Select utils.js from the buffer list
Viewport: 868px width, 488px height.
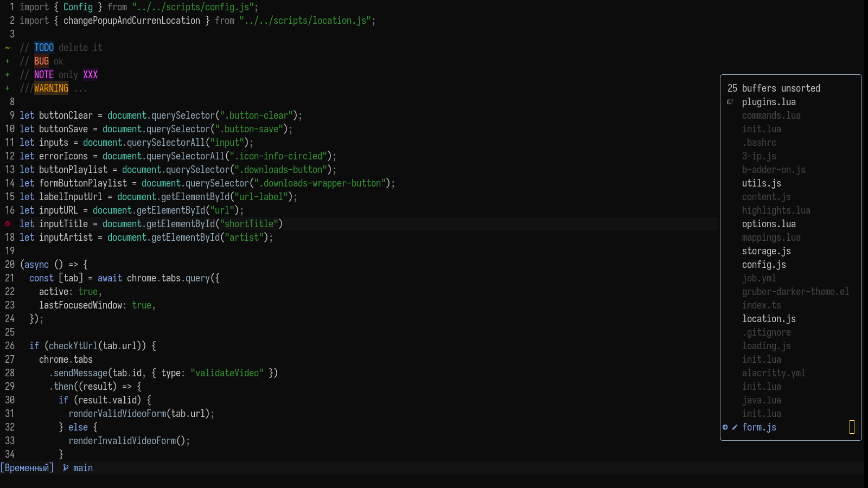tap(761, 183)
